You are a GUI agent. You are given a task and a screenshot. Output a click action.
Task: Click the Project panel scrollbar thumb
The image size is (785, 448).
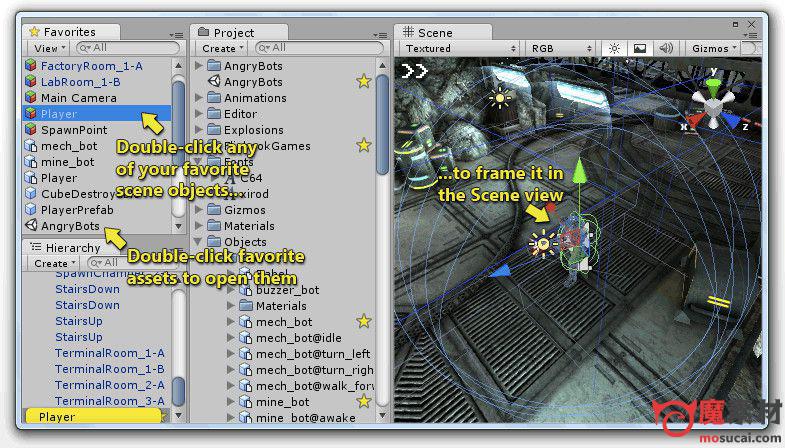382,124
